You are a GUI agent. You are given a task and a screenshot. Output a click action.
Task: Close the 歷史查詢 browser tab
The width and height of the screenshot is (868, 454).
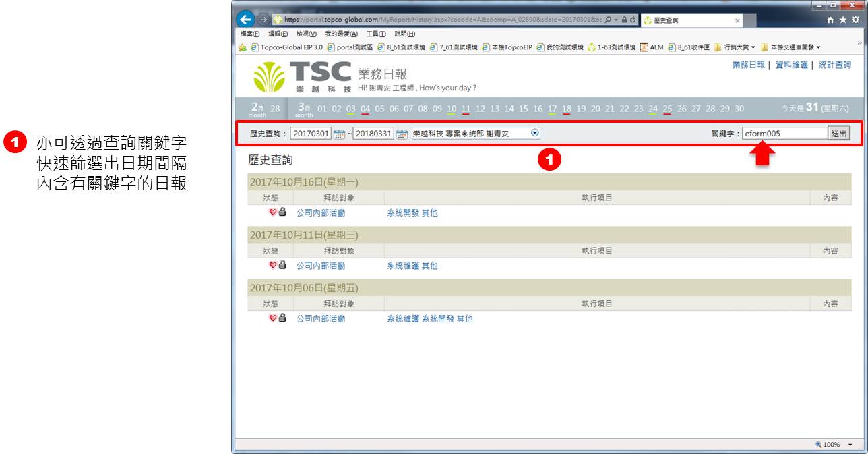[x=737, y=20]
